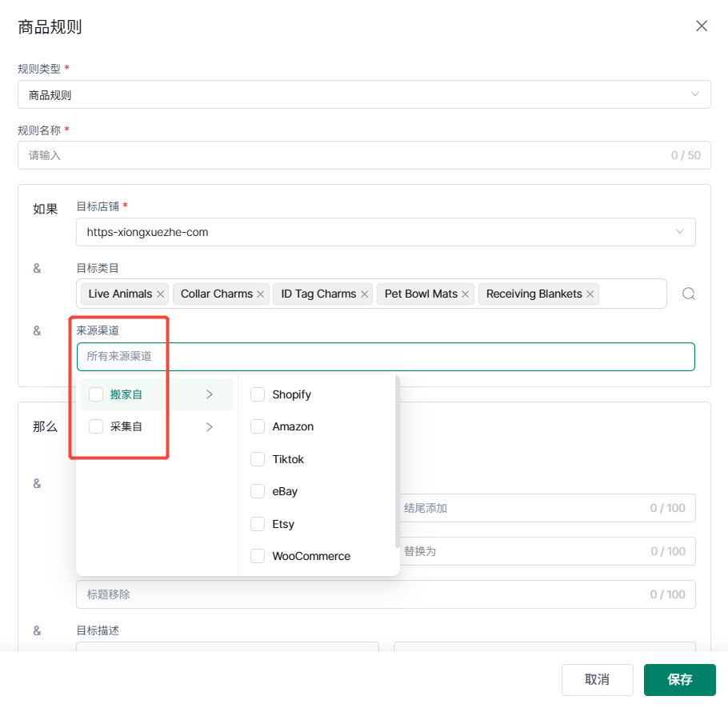Click the 目标类目 tag input box
The image size is (728, 708).
click(x=371, y=294)
